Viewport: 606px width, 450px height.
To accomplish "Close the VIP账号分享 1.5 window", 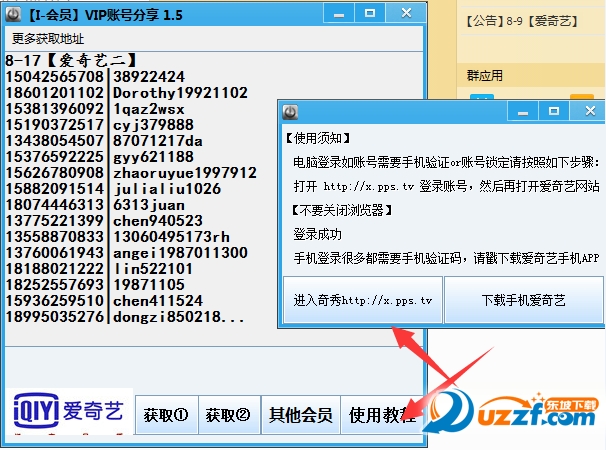I will [406, 14].
